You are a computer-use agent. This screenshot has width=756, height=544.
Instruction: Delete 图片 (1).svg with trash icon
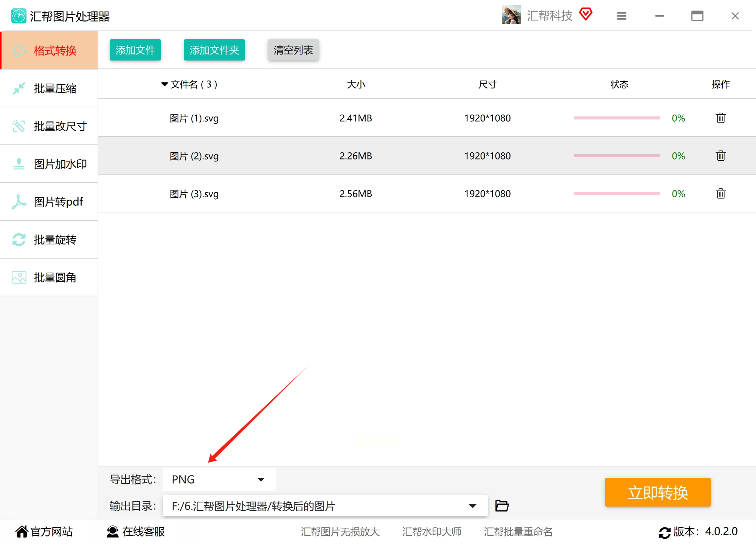point(720,118)
